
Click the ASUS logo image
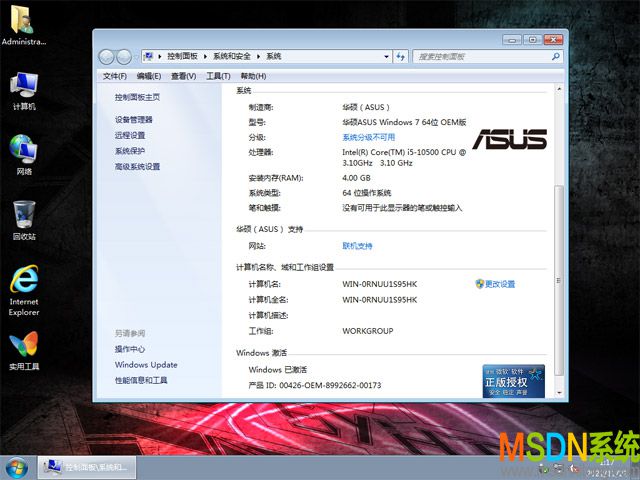tap(510, 139)
